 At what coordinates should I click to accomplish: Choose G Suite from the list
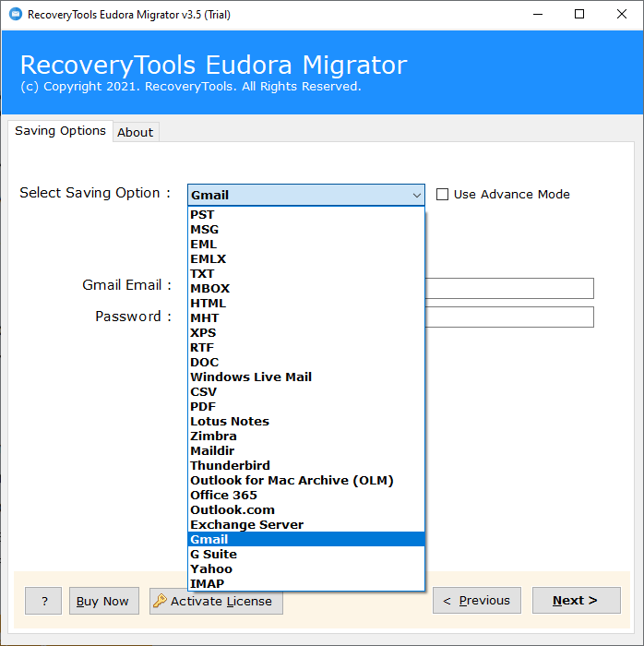pyautogui.click(x=306, y=554)
